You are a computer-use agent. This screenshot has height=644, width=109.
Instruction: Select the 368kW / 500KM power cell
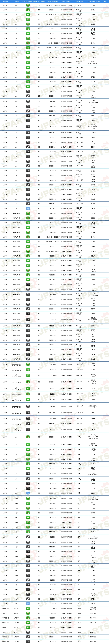(x=66, y=468)
